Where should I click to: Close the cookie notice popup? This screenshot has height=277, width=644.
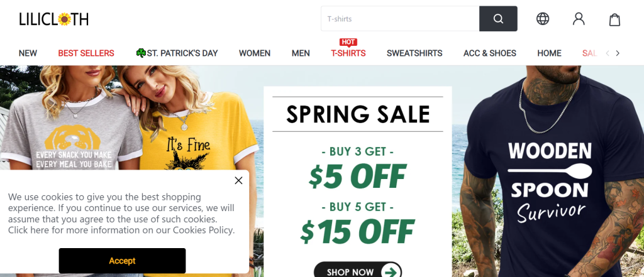click(238, 180)
